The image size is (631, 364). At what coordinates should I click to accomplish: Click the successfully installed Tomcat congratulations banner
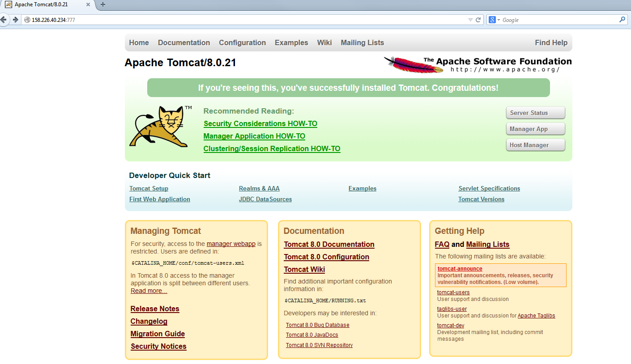348,88
